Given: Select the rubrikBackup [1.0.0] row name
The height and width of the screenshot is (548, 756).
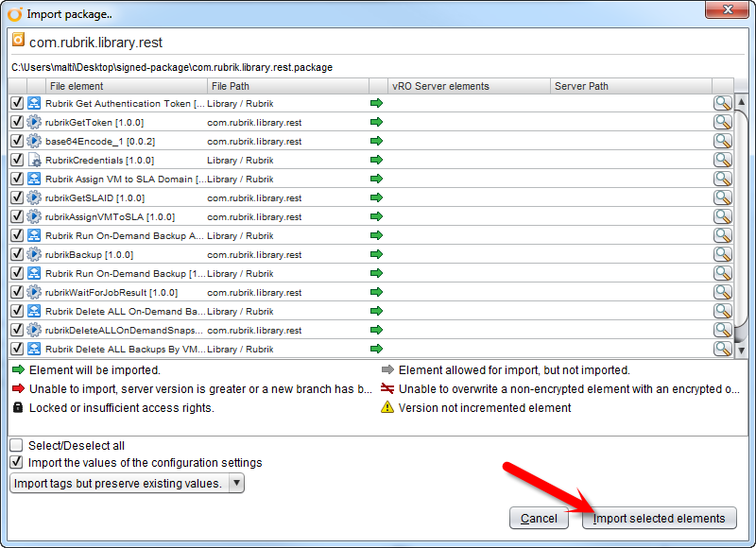Looking at the screenshot, I should pos(89,254).
